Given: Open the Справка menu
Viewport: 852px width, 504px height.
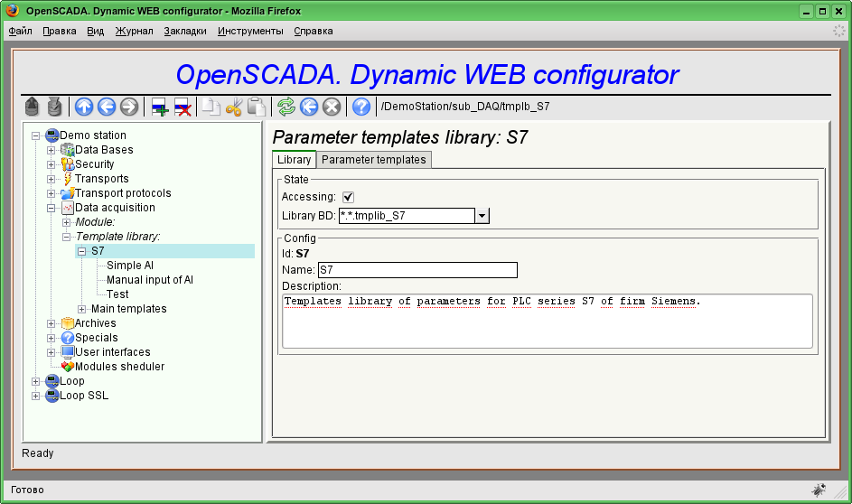Looking at the screenshot, I should [x=314, y=31].
